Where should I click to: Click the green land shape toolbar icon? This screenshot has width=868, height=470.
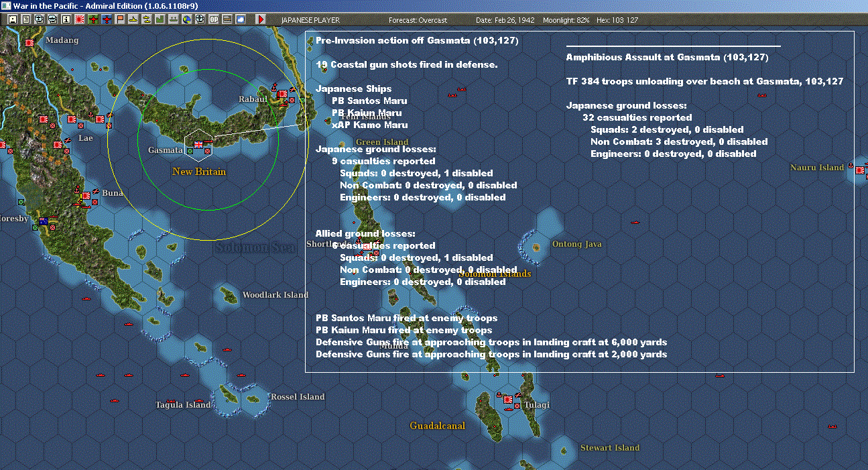[160, 19]
